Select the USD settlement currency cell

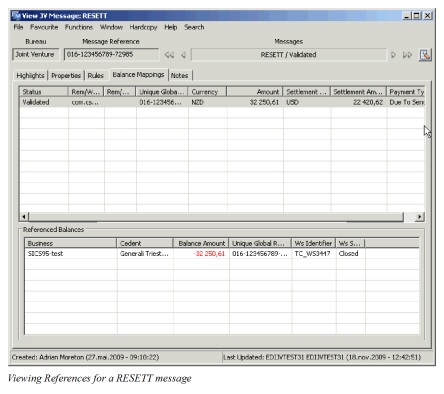[x=307, y=102]
